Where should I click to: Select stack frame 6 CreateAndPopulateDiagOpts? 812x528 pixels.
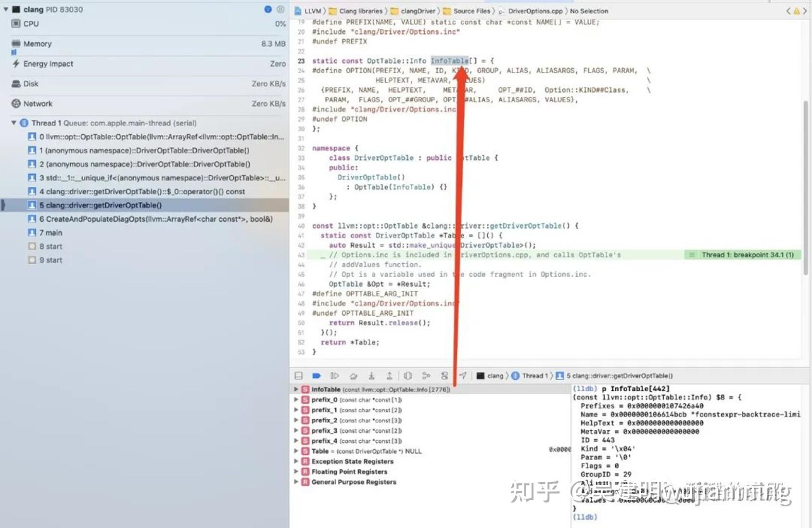(x=144, y=219)
